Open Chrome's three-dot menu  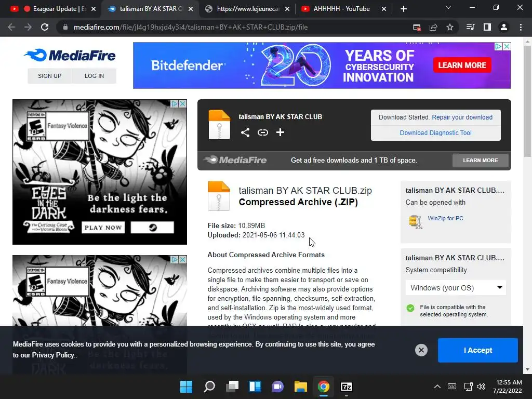click(x=521, y=27)
